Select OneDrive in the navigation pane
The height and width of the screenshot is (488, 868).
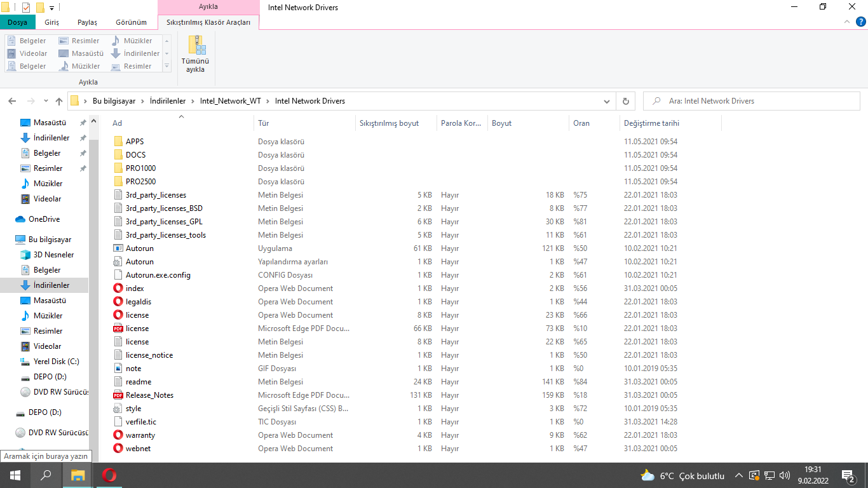[44, 219]
